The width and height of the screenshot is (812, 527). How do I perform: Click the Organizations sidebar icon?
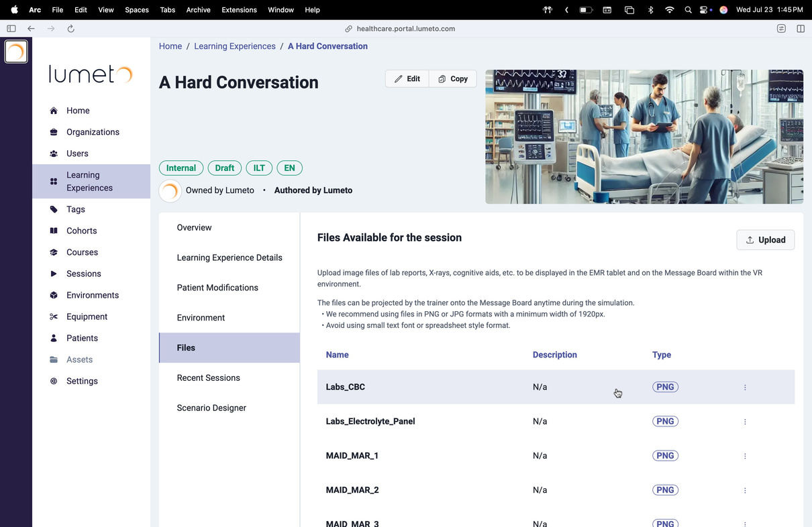pos(54,132)
